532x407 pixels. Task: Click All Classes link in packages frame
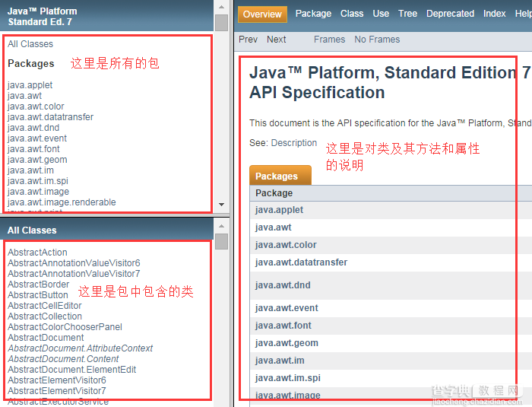click(x=30, y=44)
